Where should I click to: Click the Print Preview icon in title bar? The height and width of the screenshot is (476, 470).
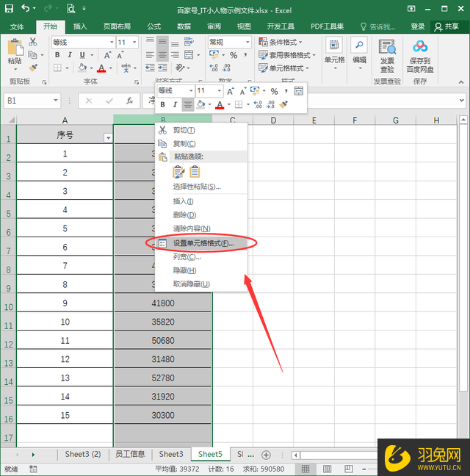pos(70,9)
